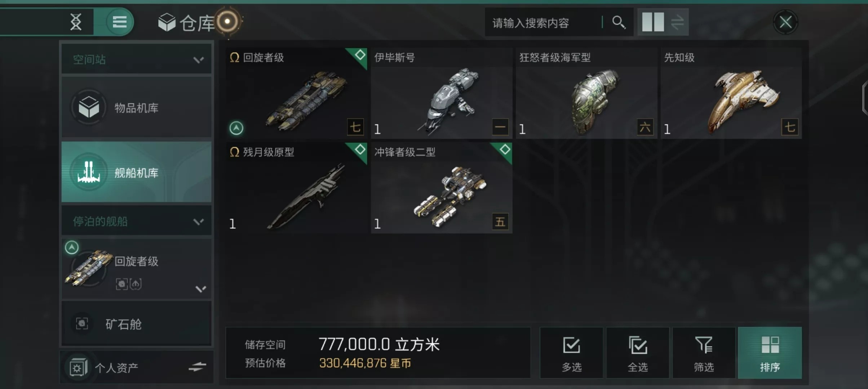
Task: Toggle the 排序 sort button
Action: 770,353
